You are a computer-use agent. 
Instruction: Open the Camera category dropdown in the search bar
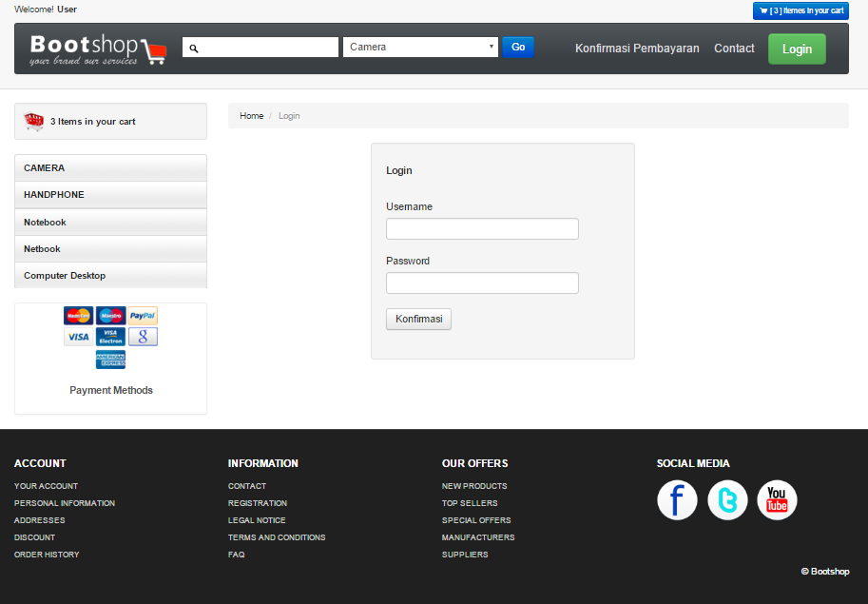click(x=420, y=45)
